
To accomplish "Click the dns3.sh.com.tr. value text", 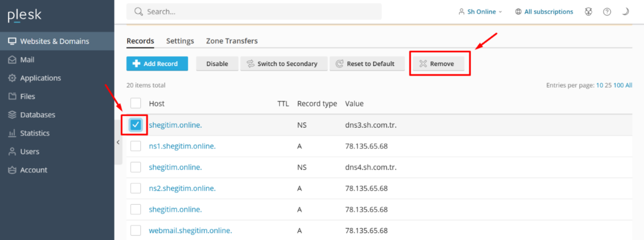I will pyautogui.click(x=370, y=125).
